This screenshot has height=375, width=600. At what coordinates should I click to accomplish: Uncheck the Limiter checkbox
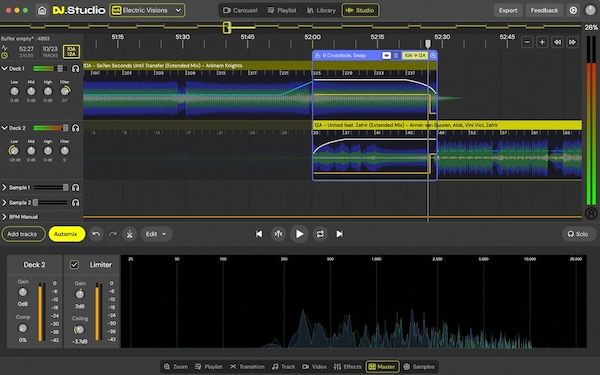click(x=74, y=264)
